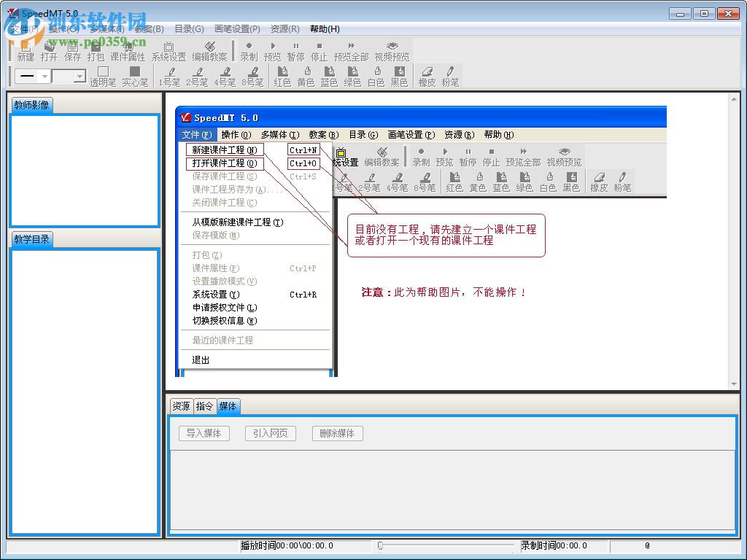
Task: Toggle the 透明笔 transparent pen mode
Action: coord(104,76)
